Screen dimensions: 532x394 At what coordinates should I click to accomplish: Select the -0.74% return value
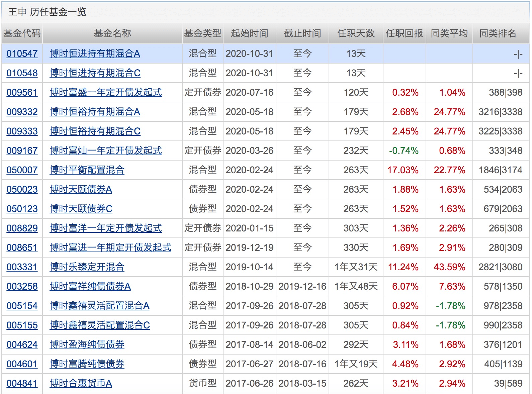point(404,151)
